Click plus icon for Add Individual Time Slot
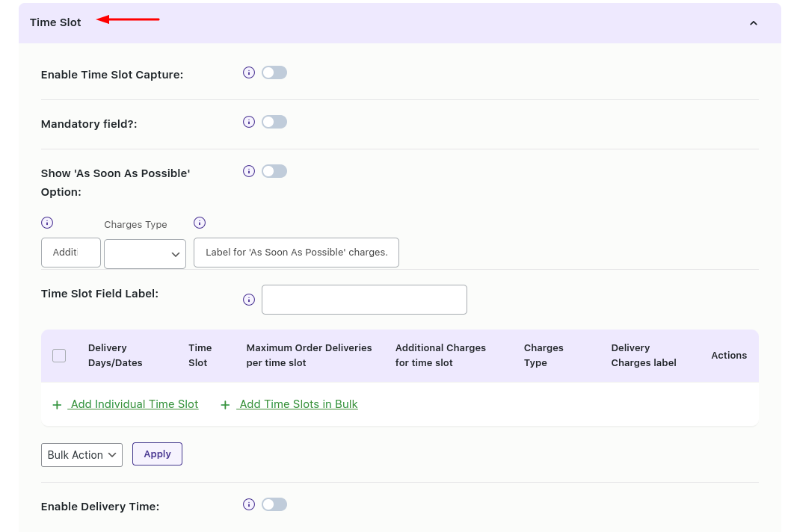This screenshot has width=785, height=532. click(57, 405)
